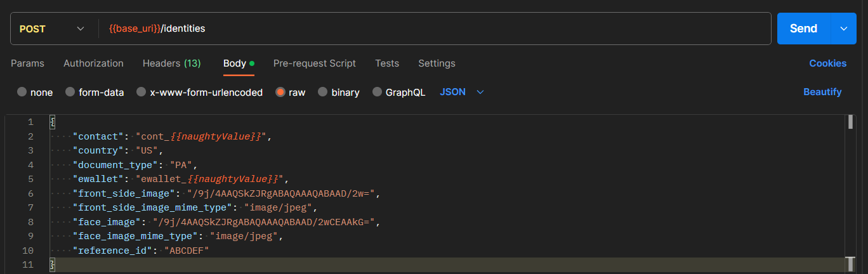
Task: Select the GraphQL body type
Action: point(398,92)
